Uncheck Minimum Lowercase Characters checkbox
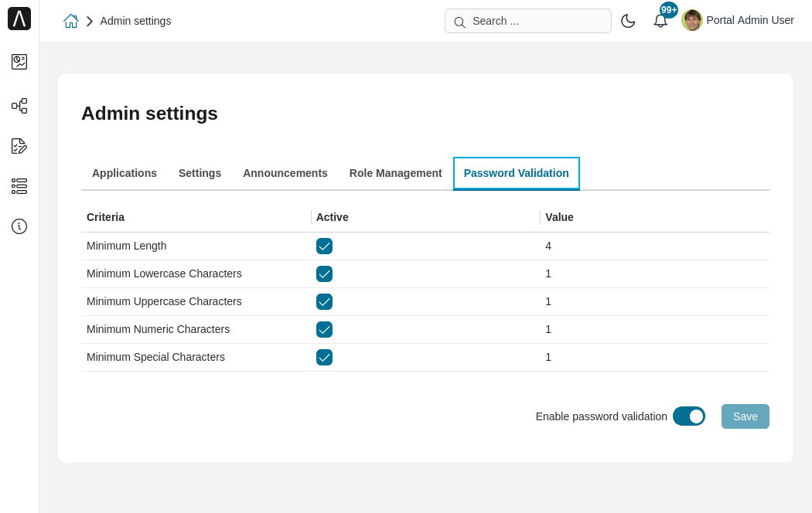Screen dimensions: 812x513 coord(324,274)
